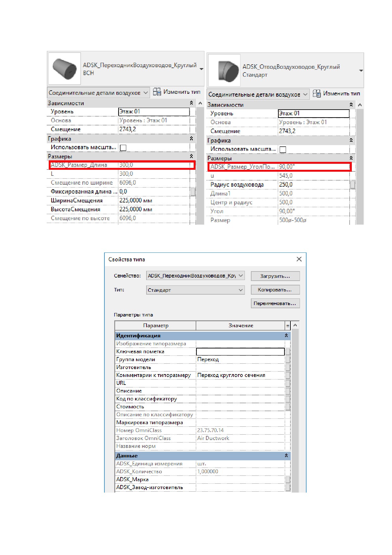The height and width of the screenshot is (555, 392).
Task: Open type selector arrow for ADSK_ОтводВоздуховодов_Круглый
Action: pyautogui.click(x=361, y=70)
